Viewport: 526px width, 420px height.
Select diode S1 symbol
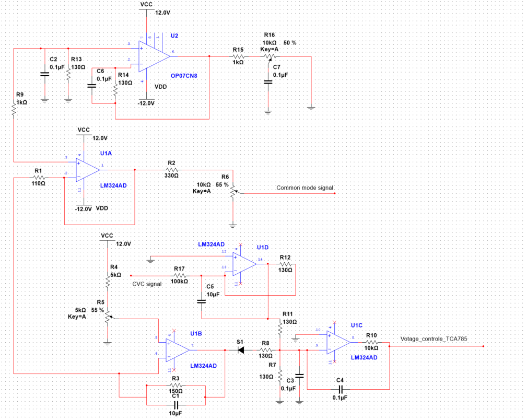(240, 350)
